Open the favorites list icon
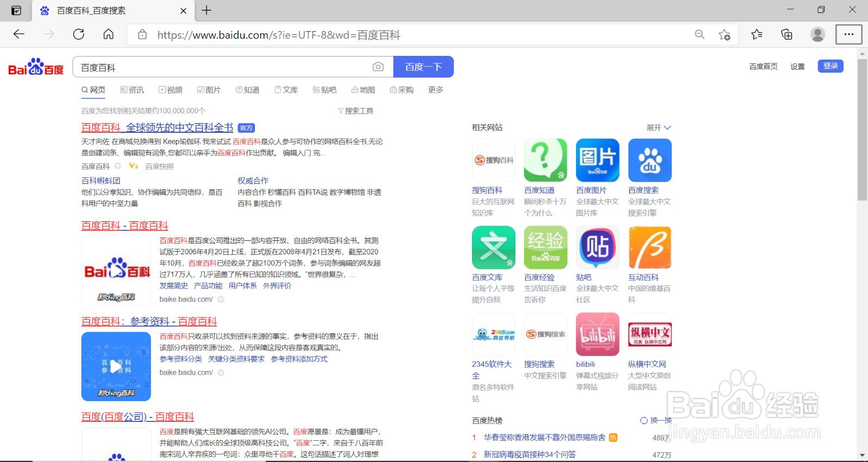The image size is (868, 462). click(x=757, y=35)
